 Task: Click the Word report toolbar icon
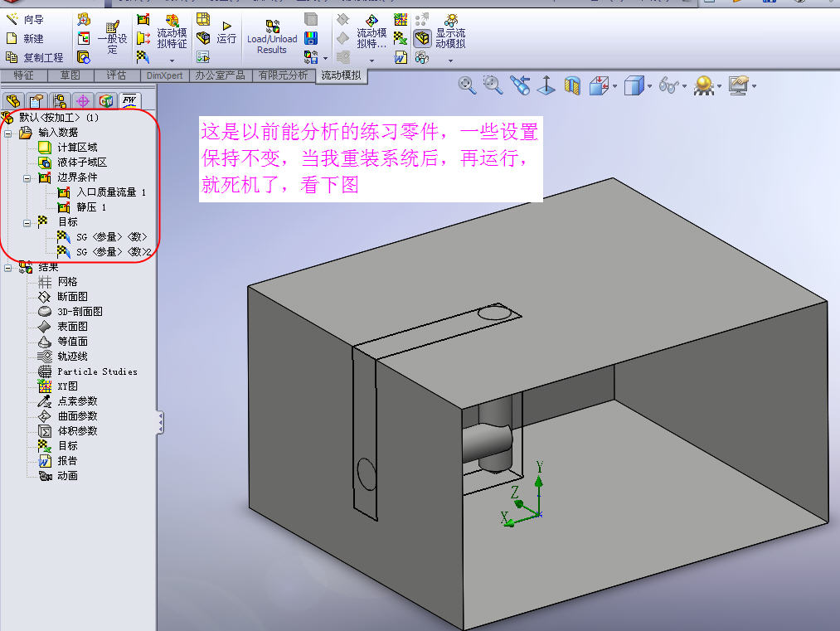pos(401,56)
